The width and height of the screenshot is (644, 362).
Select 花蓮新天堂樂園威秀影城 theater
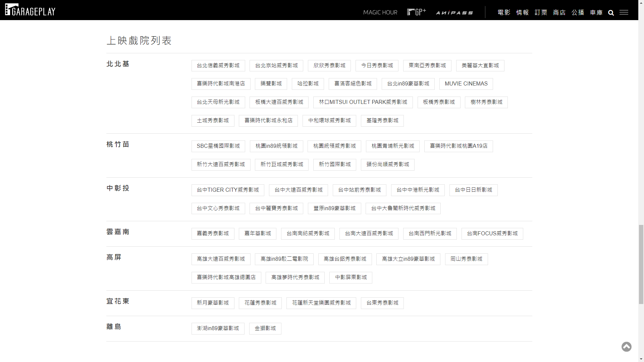tap(321, 303)
